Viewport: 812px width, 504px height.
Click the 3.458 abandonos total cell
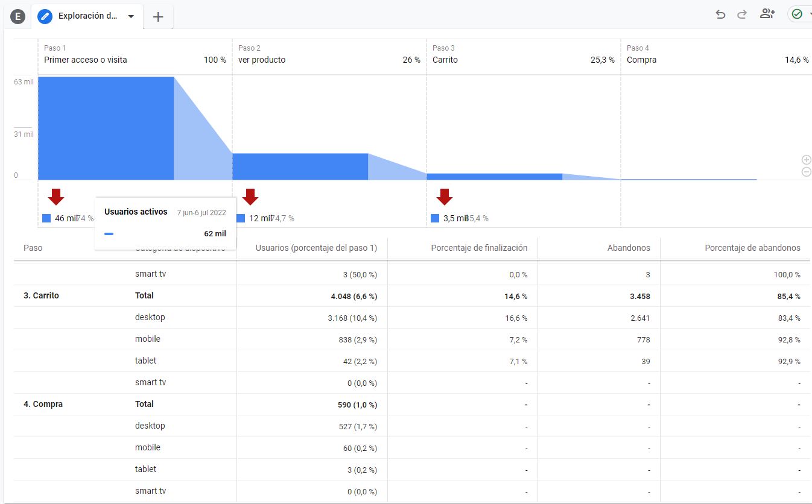(x=639, y=296)
